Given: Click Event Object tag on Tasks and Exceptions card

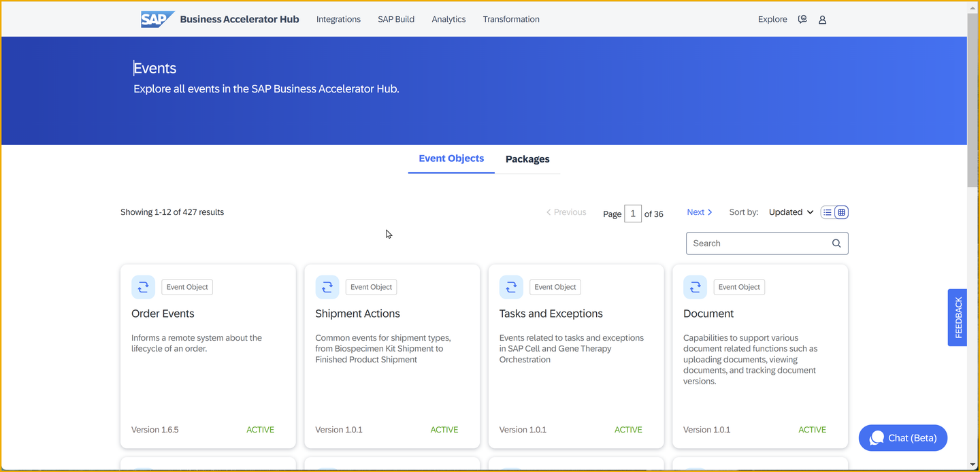Looking at the screenshot, I should [555, 287].
